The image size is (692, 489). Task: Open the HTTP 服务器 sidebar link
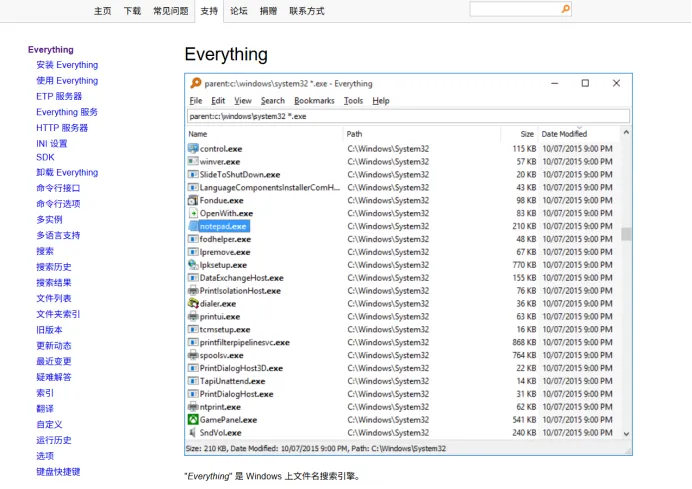62,128
